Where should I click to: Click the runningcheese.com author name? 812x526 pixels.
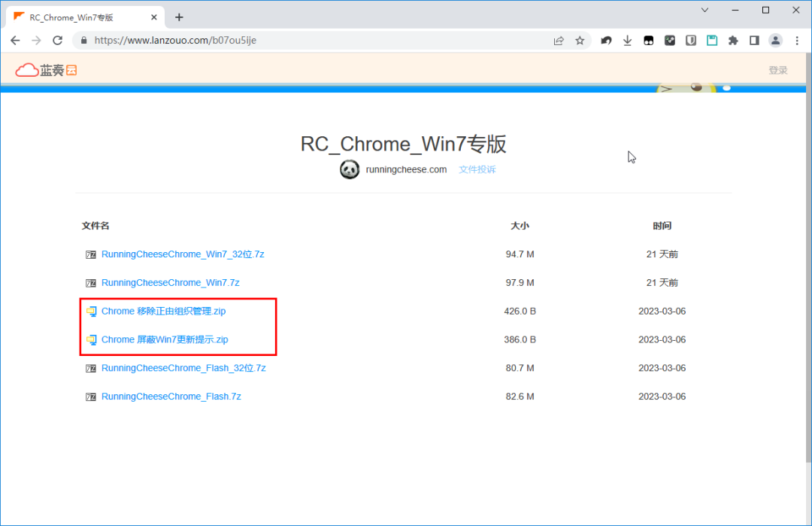(406, 169)
